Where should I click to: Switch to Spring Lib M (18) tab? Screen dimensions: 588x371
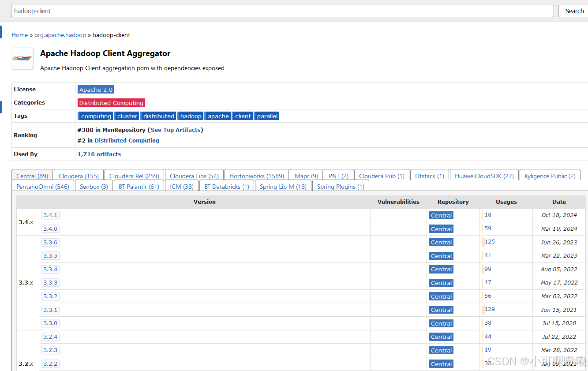283,187
